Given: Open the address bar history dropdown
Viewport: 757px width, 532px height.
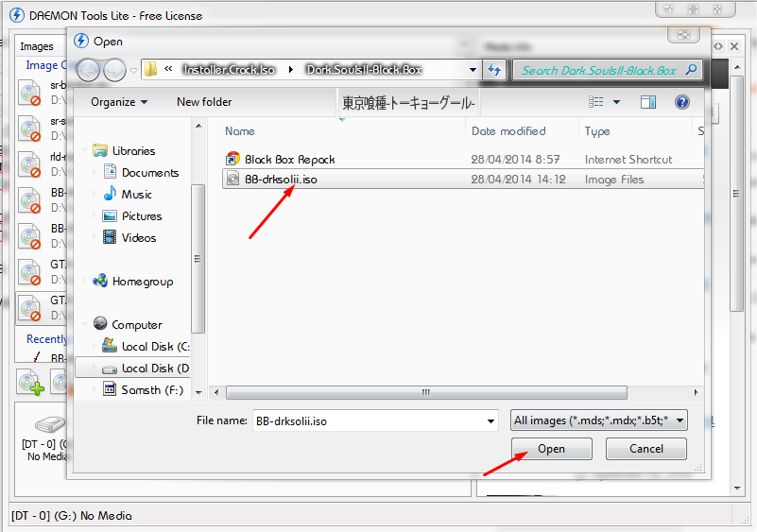Looking at the screenshot, I should (x=473, y=70).
